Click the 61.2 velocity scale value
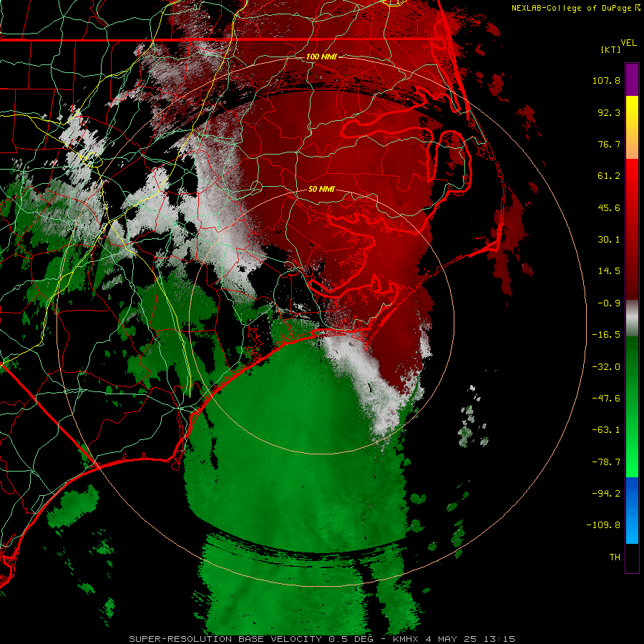 point(609,176)
